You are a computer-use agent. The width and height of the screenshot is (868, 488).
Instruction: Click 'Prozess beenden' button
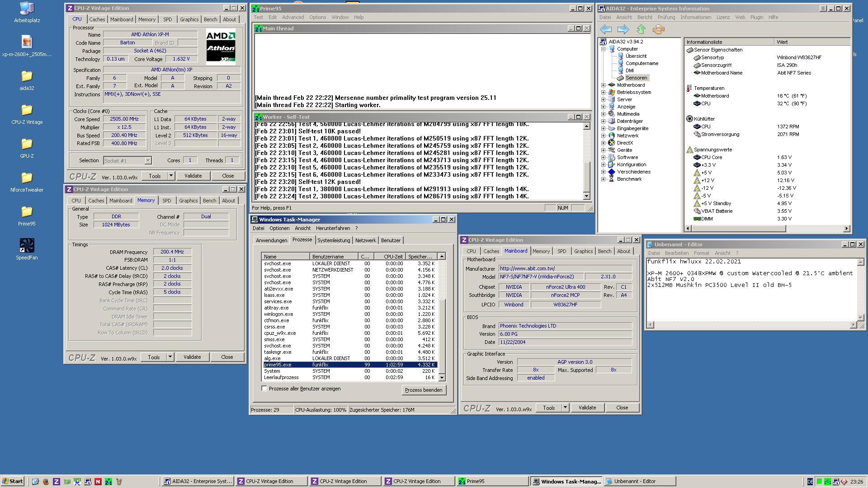click(x=424, y=390)
